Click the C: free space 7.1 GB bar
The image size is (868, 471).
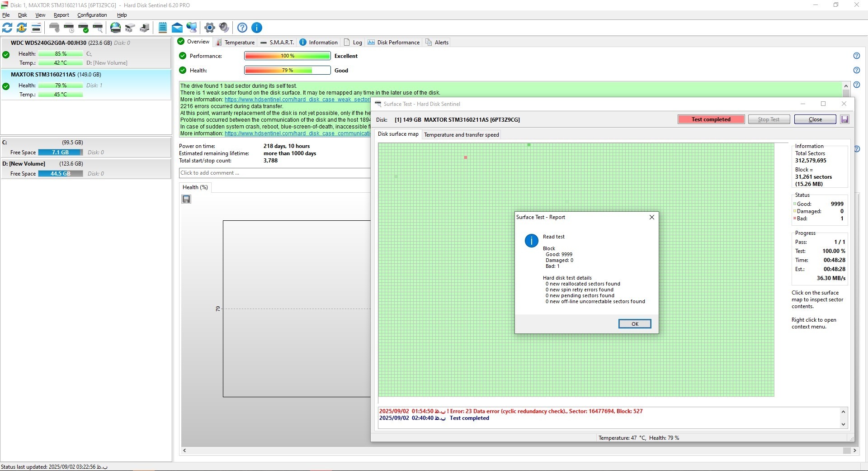(61, 152)
